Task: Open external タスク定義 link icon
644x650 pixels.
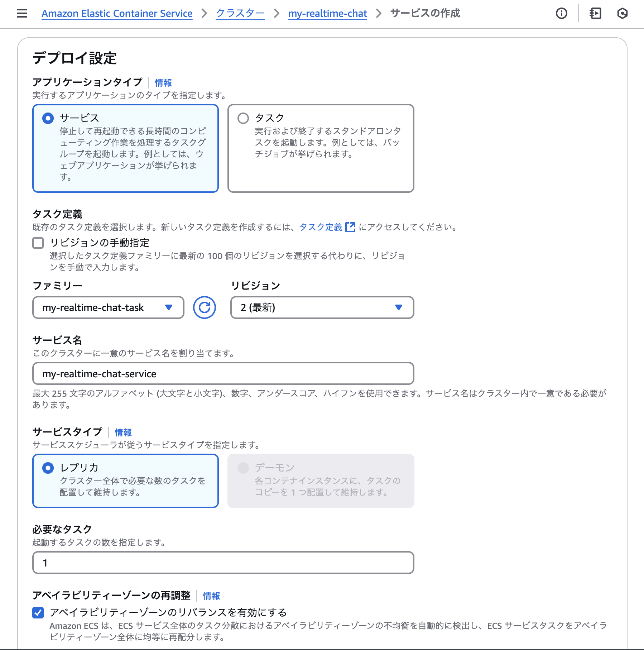Action: (350, 227)
